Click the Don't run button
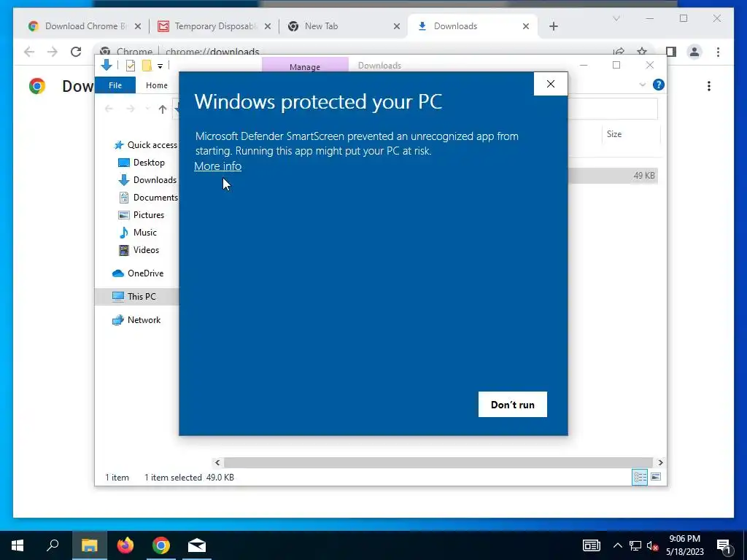 click(x=513, y=404)
